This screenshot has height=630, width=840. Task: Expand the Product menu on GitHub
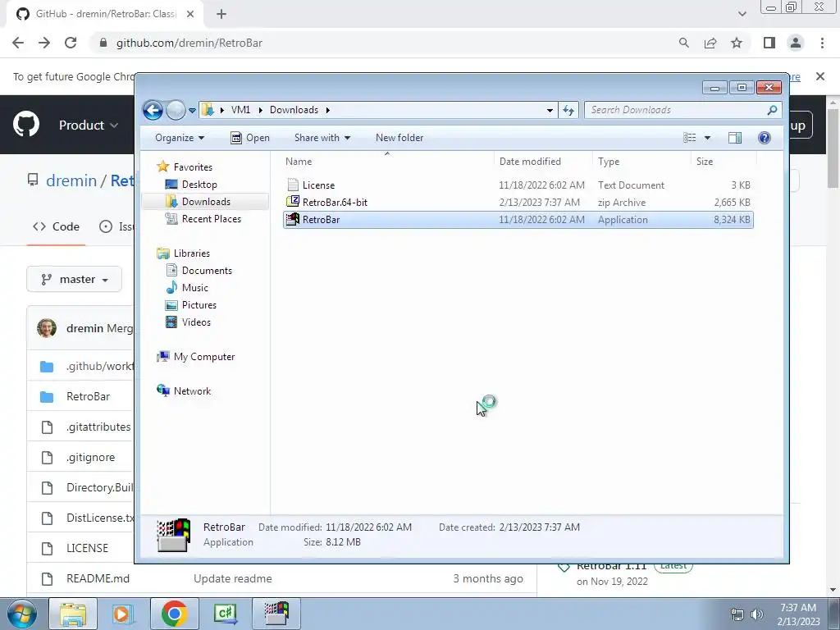(x=89, y=125)
